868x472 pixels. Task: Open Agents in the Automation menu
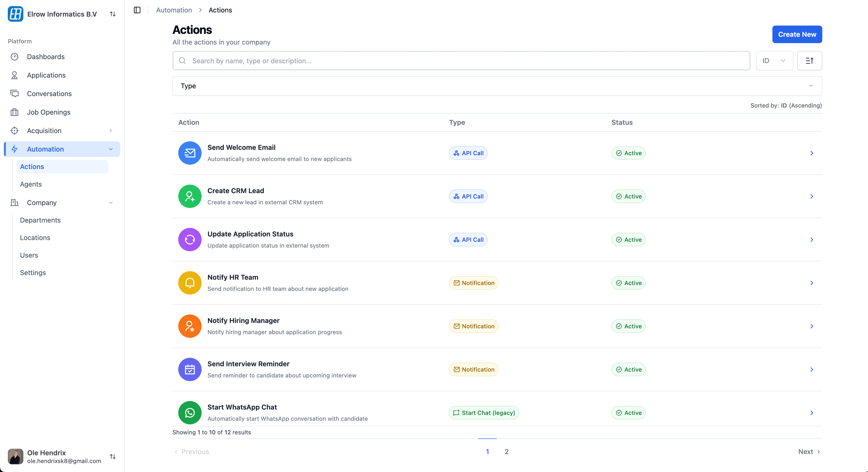pos(31,184)
